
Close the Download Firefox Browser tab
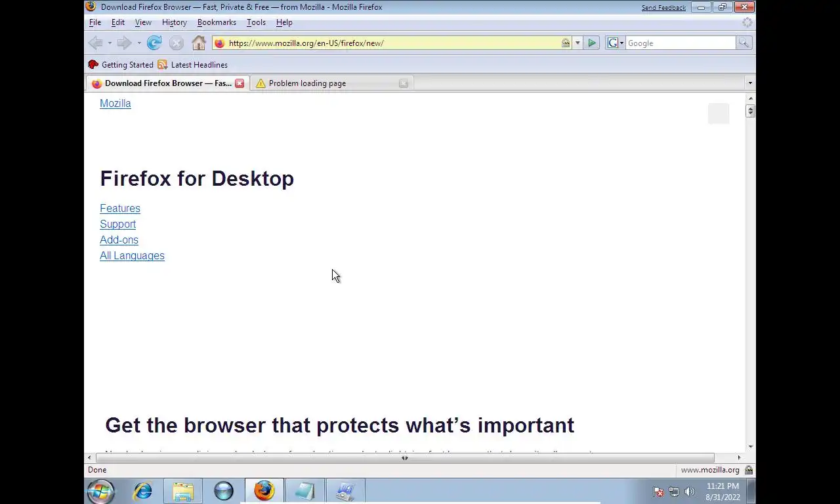(x=240, y=83)
